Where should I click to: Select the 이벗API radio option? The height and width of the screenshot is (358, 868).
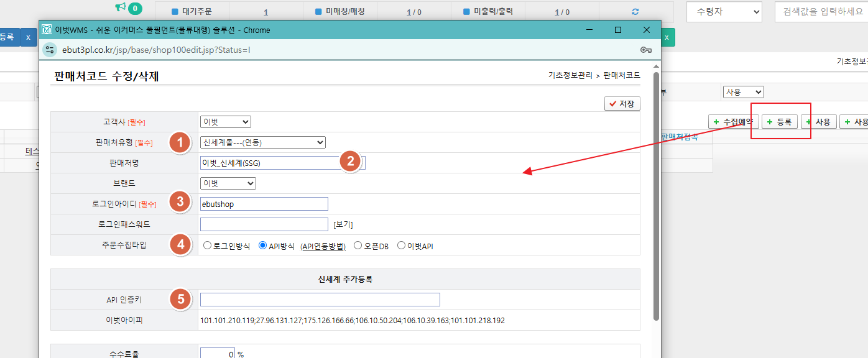point(402,246)
